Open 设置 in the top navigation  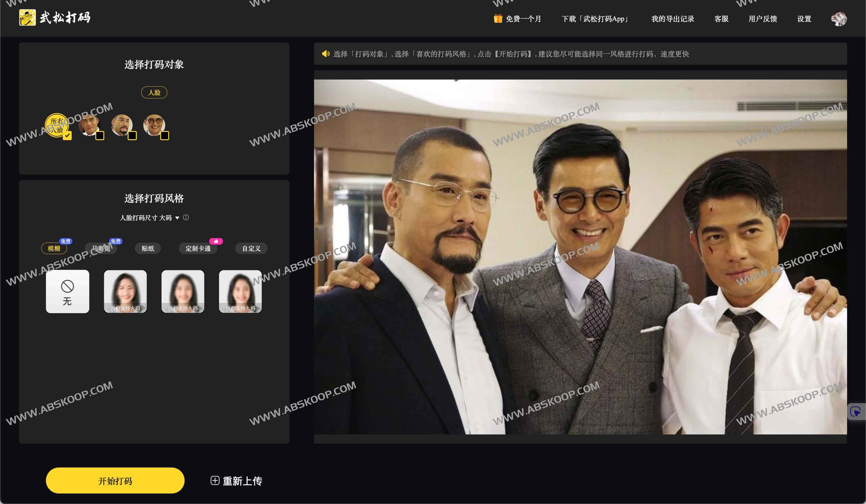tap(804, 19)
